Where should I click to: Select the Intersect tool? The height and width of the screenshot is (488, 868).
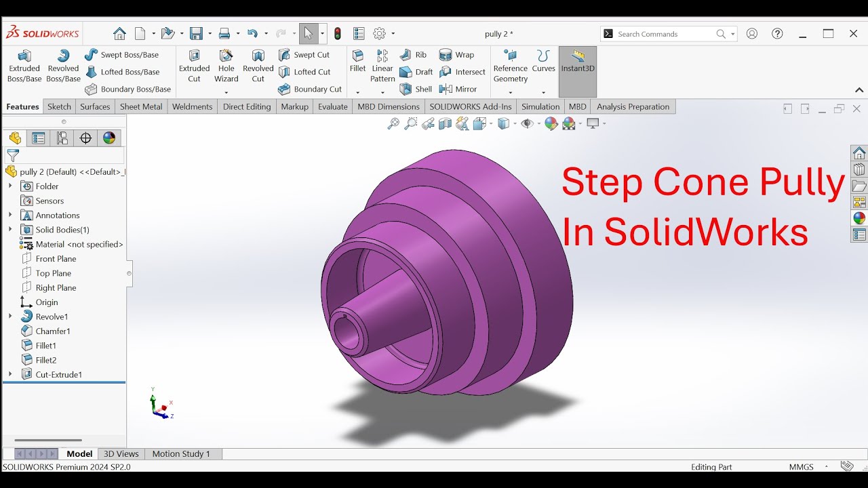click(x=462, y=72)
